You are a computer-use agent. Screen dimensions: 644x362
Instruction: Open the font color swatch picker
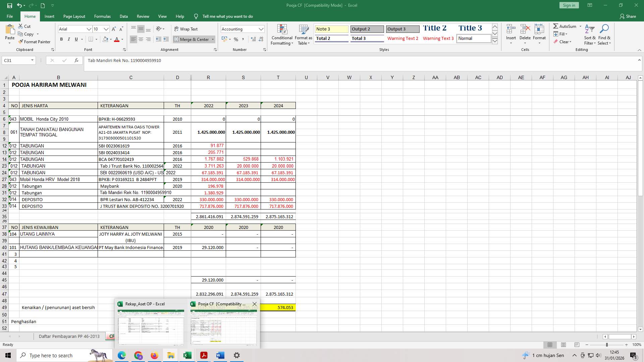(x=122, y=40)
